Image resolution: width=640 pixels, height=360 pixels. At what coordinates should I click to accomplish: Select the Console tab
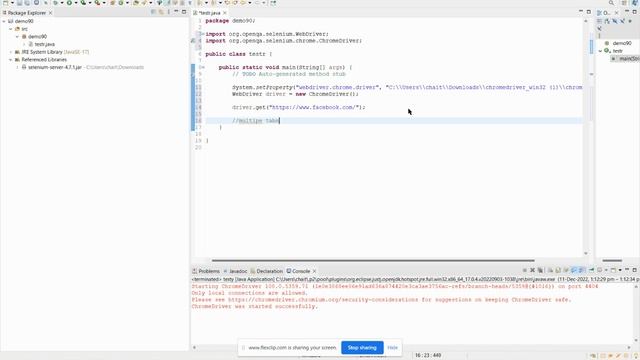tap(298, 271)
